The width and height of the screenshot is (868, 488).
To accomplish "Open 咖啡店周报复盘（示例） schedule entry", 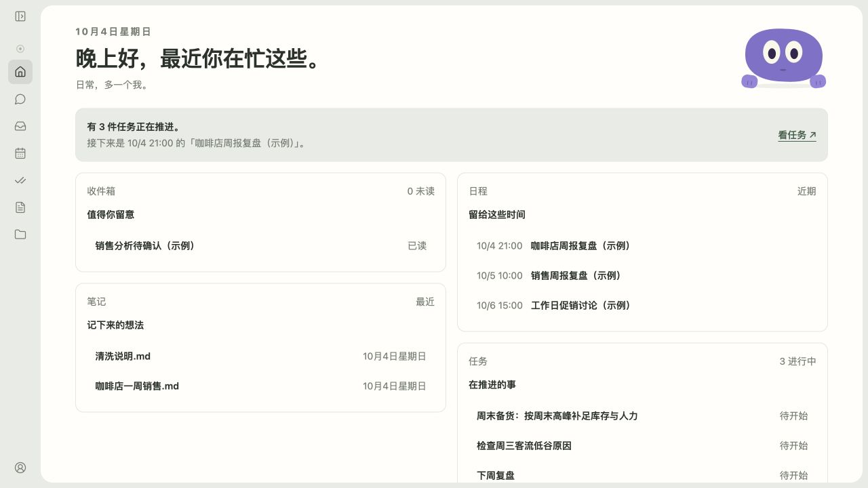I will point(642,246).
